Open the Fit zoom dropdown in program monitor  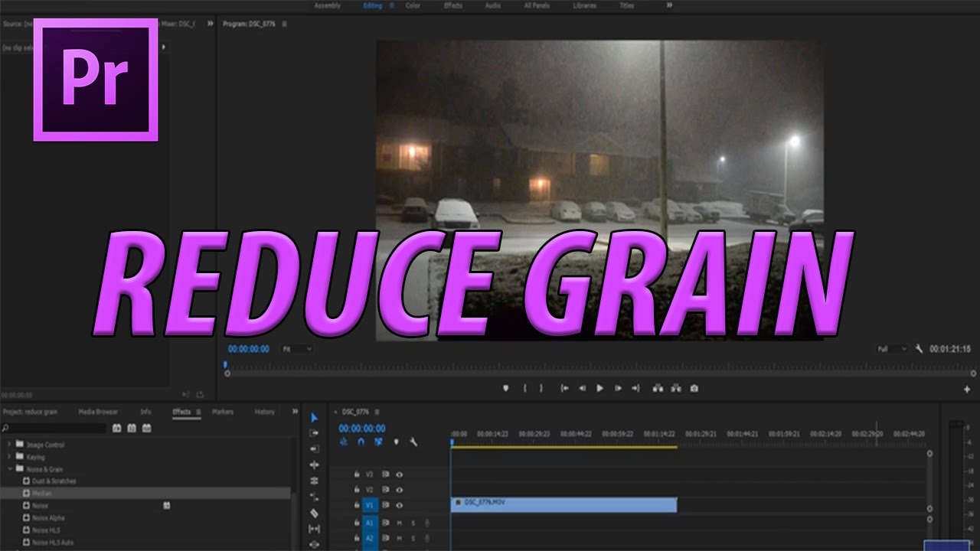point(295,348)
